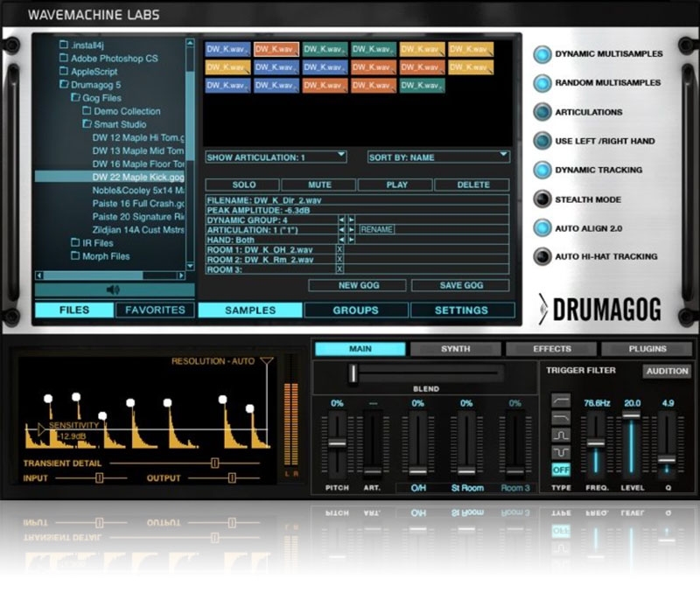The image size is (700, 607).
Task: Click the left arrow for Dynamic Group
Action: pos(341,220)
